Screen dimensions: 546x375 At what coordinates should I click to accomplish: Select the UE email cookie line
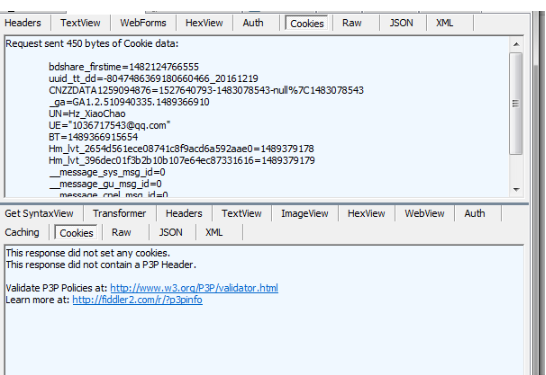pos(109,125)
